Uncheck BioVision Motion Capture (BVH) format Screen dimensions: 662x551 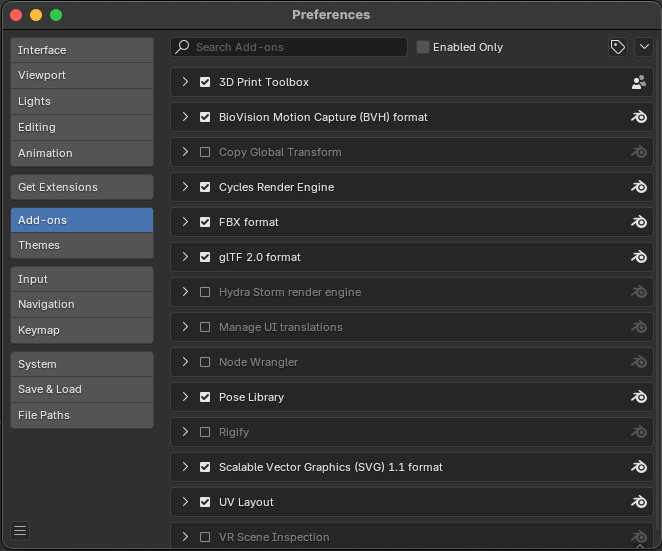[205, 117]
